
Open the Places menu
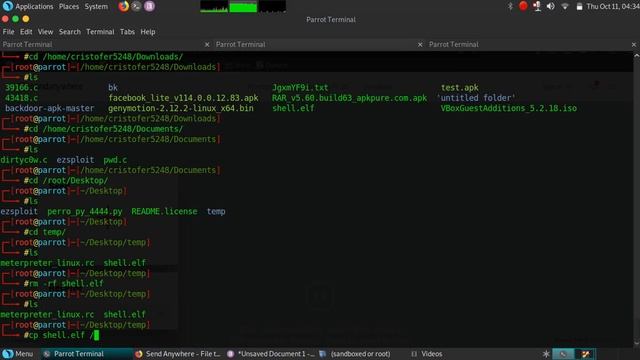tap(69, 7)
